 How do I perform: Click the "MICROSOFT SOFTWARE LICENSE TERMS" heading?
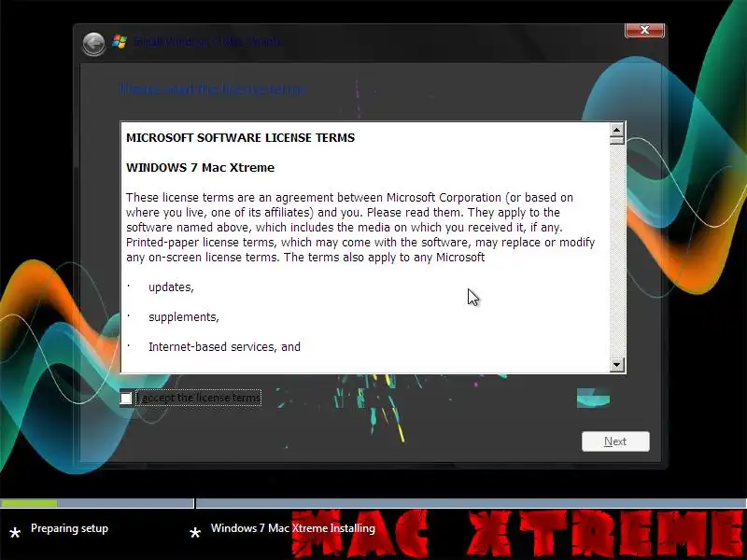click(x=241, y=137)
